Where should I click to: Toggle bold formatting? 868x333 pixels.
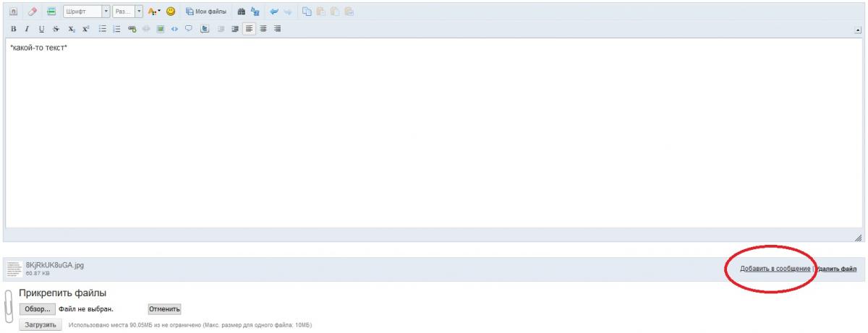click(13, 29)
